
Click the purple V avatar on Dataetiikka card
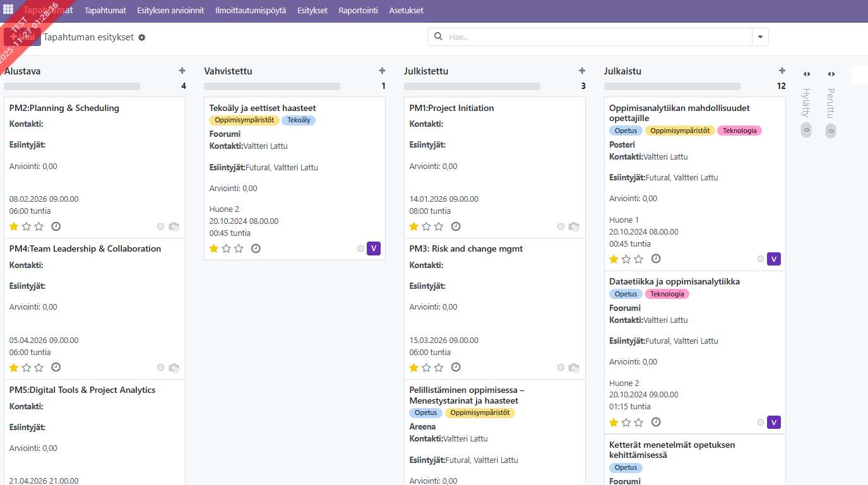[773, 422]
